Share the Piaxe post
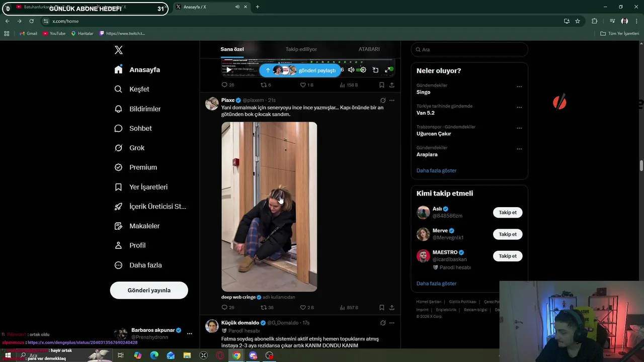 pos(392,307)
